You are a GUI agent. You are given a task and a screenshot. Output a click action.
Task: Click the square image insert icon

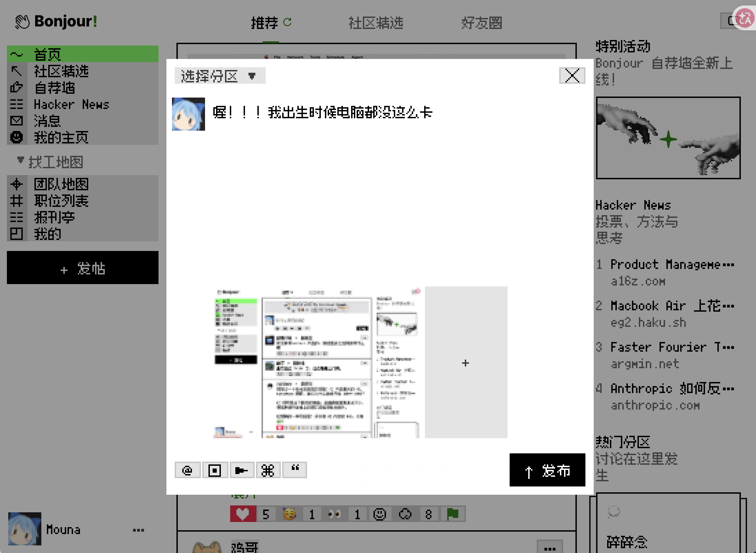pyautogui.click(x=215, y=470)
